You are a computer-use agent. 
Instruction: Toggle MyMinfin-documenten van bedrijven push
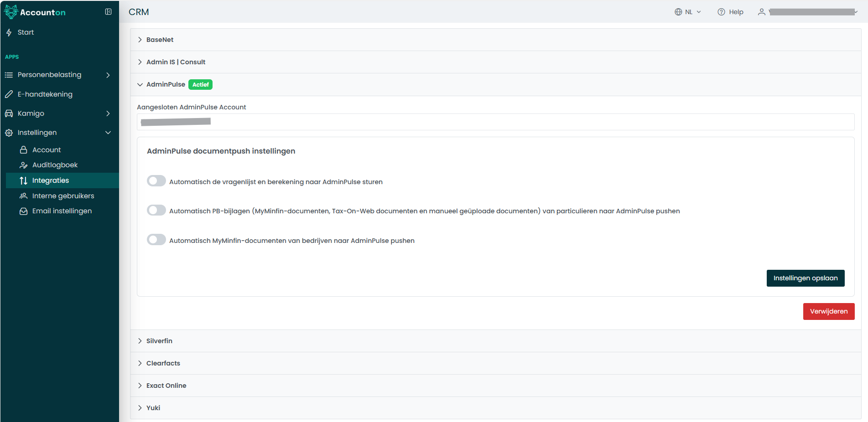(x=156, y=240)
